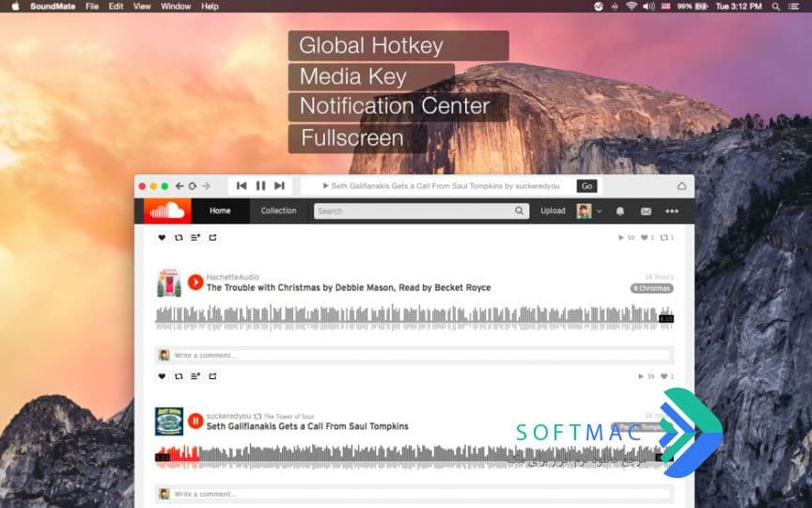Open the Seth Galifianakis track artwork
The height and width of the screenshot is (508, 812).
tap(169, 421)
